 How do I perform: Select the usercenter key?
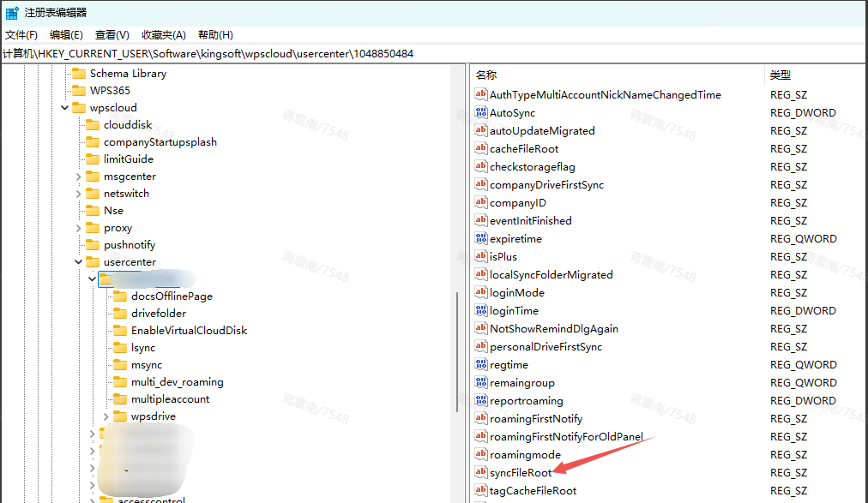[130, 262]
